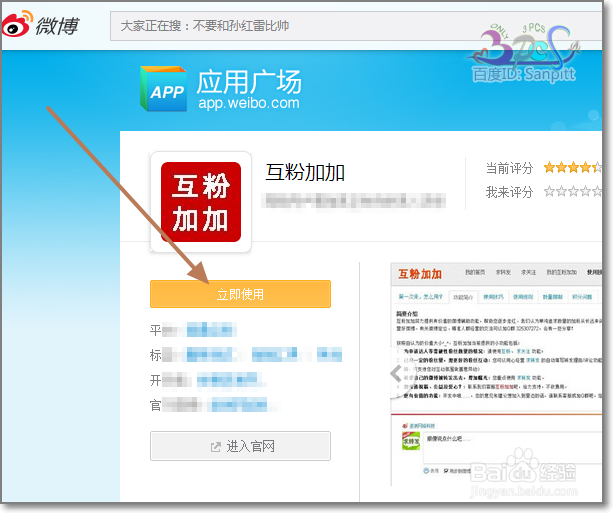Click the previous-screenshot left chevron arrow
Image resolution: width=613 pixels, height=513 pixels.
coord(396,373)
